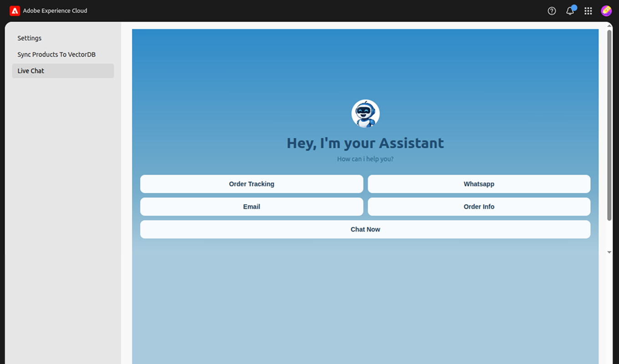Click the blue notification badge dot
This screenshot has height=364, width=619.
tap(574, 7)
